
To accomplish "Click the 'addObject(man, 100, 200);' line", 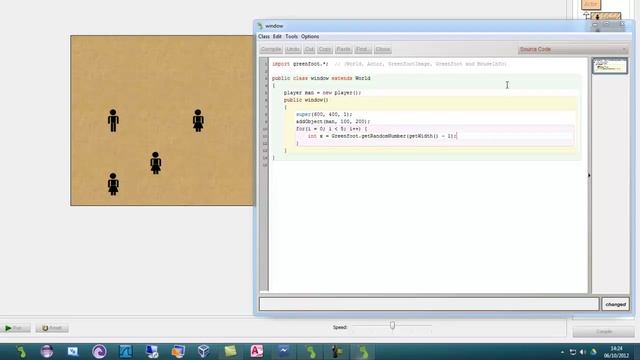I will [333, 122].
